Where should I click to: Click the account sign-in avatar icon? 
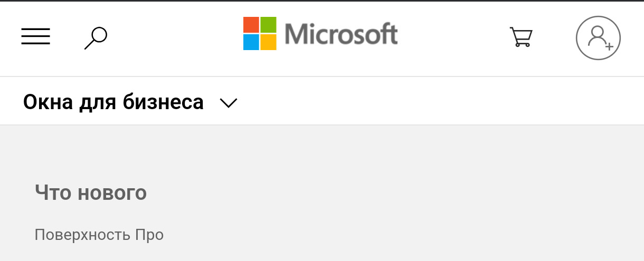tap(598, 38)
